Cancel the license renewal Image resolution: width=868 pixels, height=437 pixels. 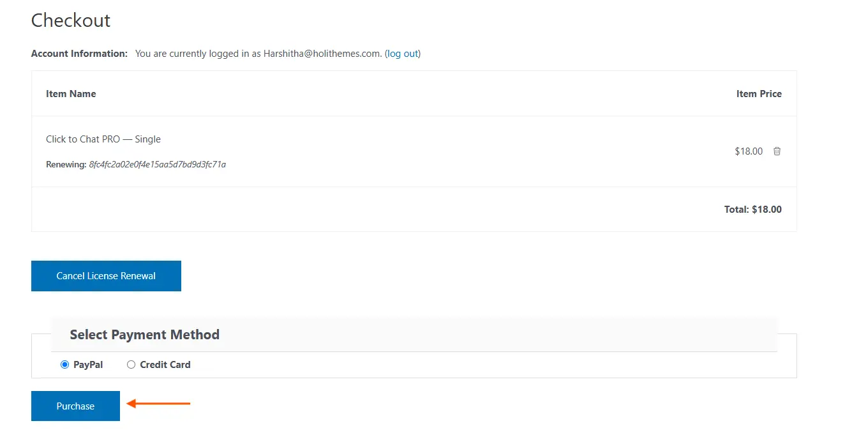(x=106, y=276)
